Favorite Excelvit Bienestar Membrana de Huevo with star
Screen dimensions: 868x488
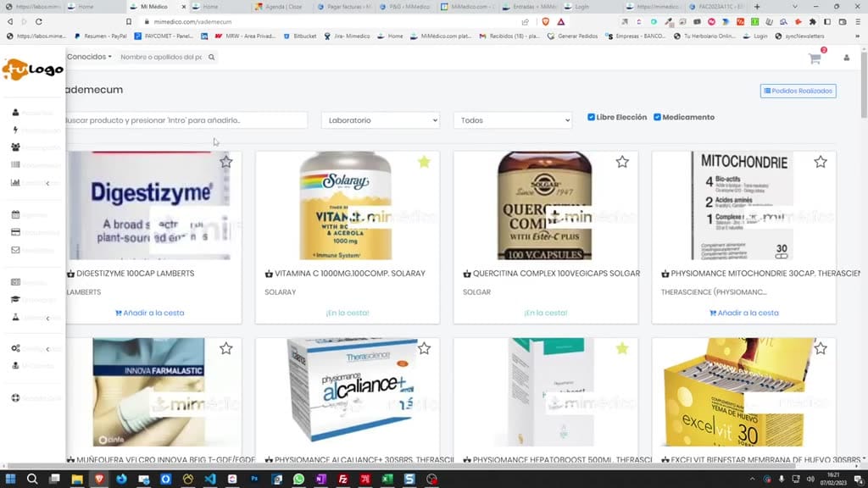[821, 348]
